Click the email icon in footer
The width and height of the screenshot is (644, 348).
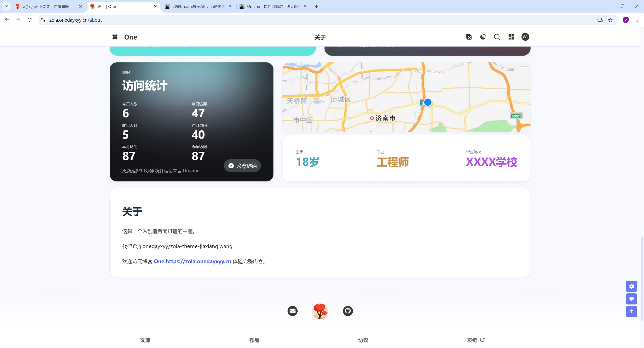[x=293, y=311]
